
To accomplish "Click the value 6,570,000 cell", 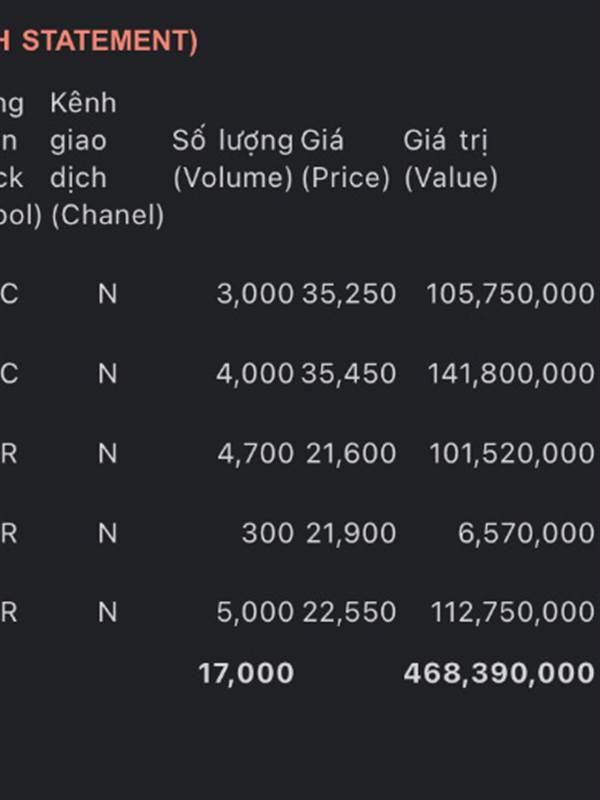I will tap(526, 533).
